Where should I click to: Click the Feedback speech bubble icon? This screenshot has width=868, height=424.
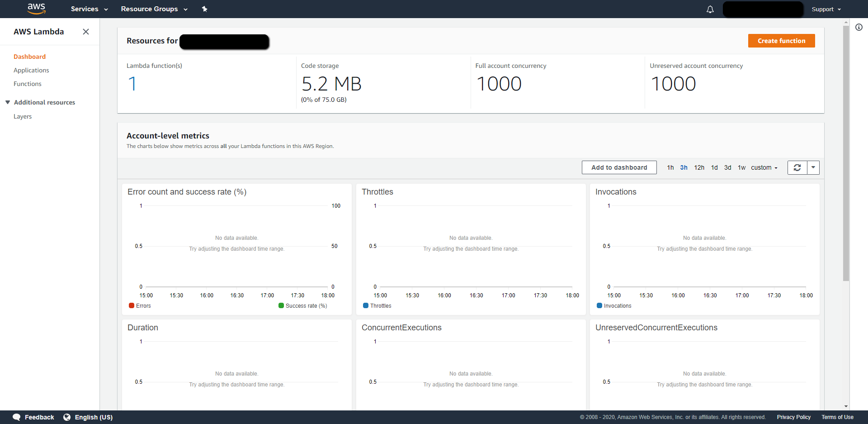(17, 417)
